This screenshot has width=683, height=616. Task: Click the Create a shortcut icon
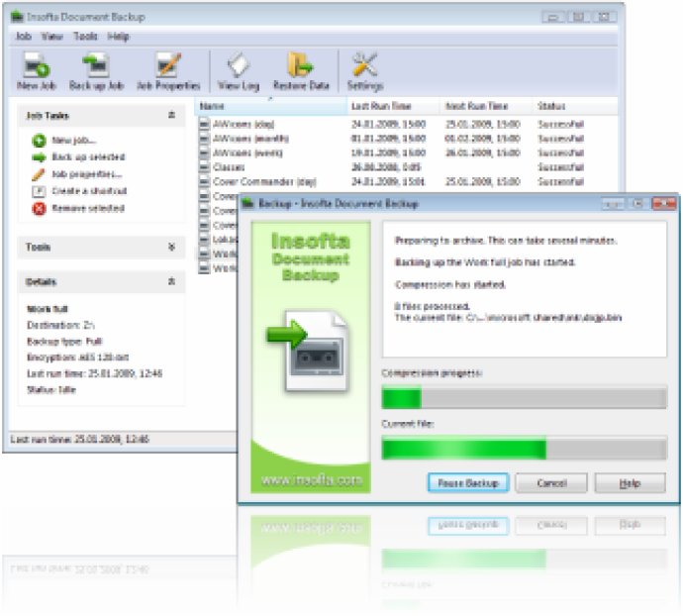click(39, 191)
